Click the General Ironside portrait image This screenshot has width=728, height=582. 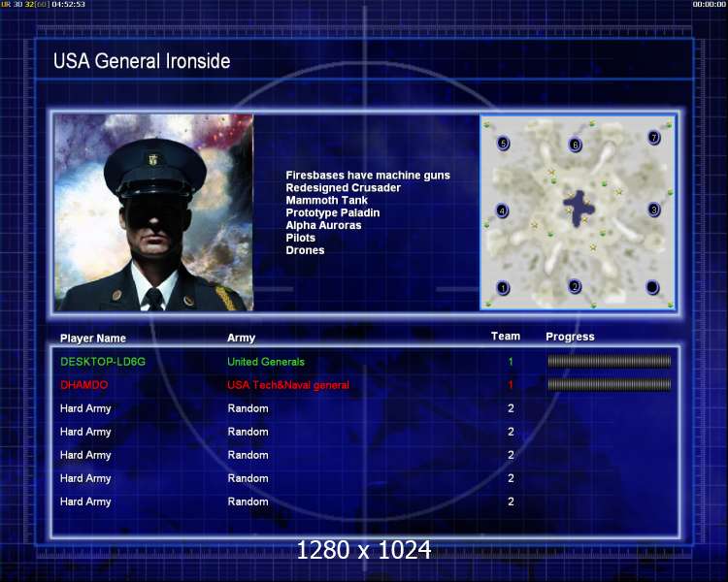pos(153,212)
